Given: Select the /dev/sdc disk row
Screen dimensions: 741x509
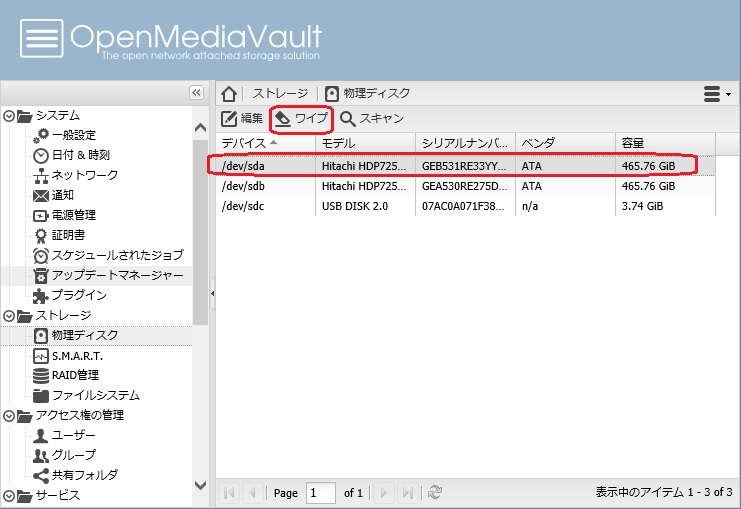Looking at the screenshot, I should [x=466, y=206].
